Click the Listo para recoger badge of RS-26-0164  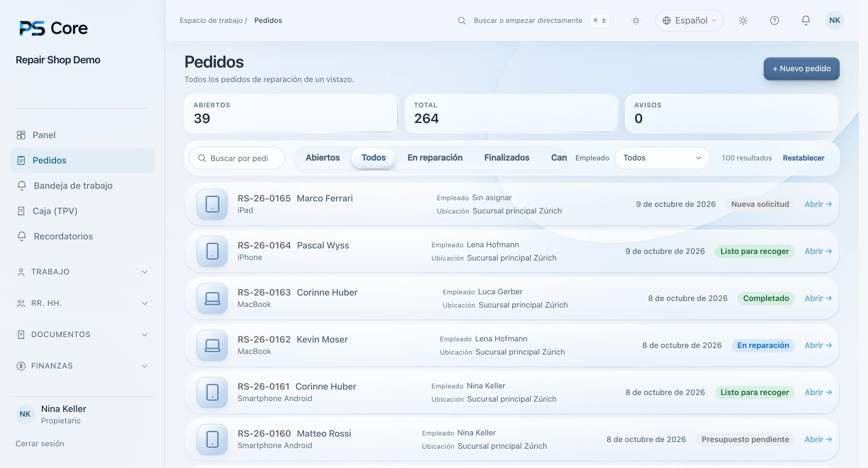click(754, 251)
